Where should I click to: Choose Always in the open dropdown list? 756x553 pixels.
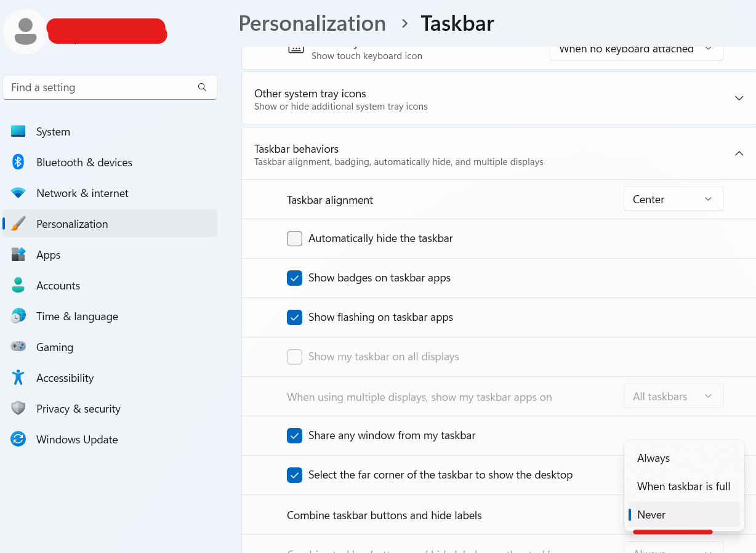click(x=653, y=458)
